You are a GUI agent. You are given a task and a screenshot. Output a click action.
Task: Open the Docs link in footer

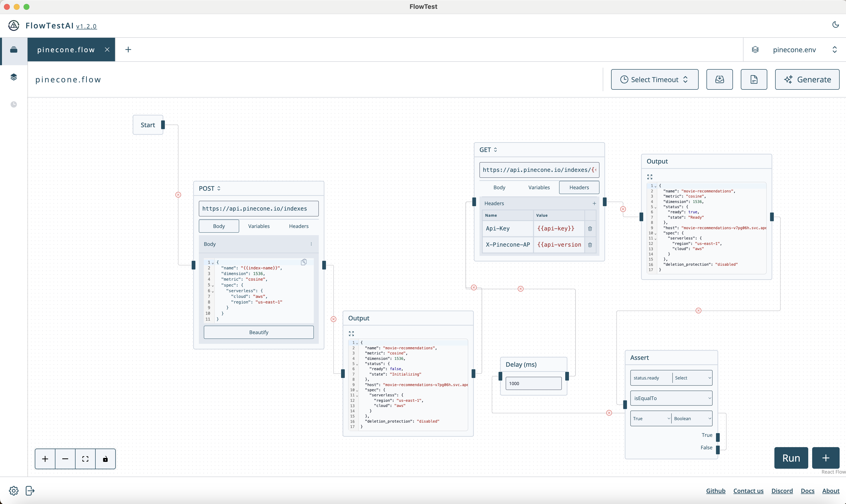(807, 491)
